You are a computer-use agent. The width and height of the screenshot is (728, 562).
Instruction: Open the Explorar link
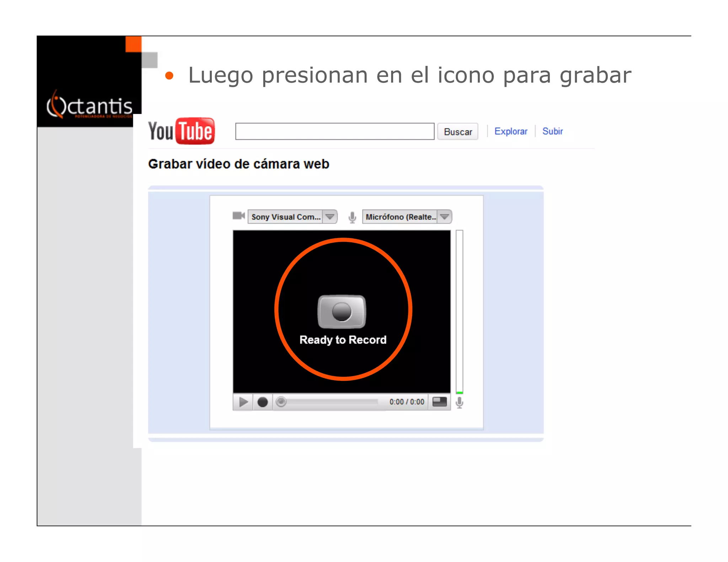point(511,131)
